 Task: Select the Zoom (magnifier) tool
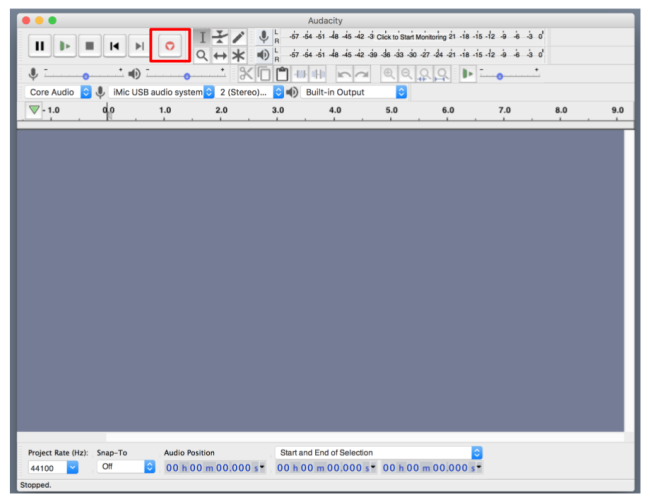click(x=202, y=55)
